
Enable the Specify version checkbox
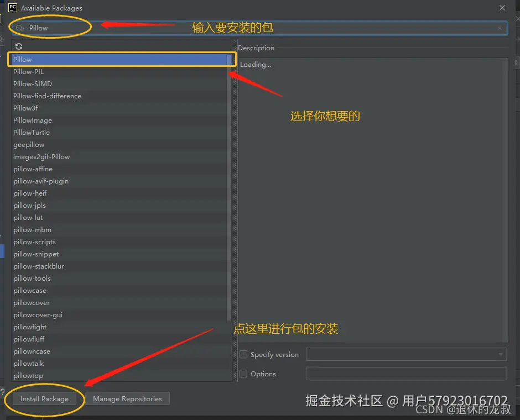pyautogui.click(x=243, y=354)
